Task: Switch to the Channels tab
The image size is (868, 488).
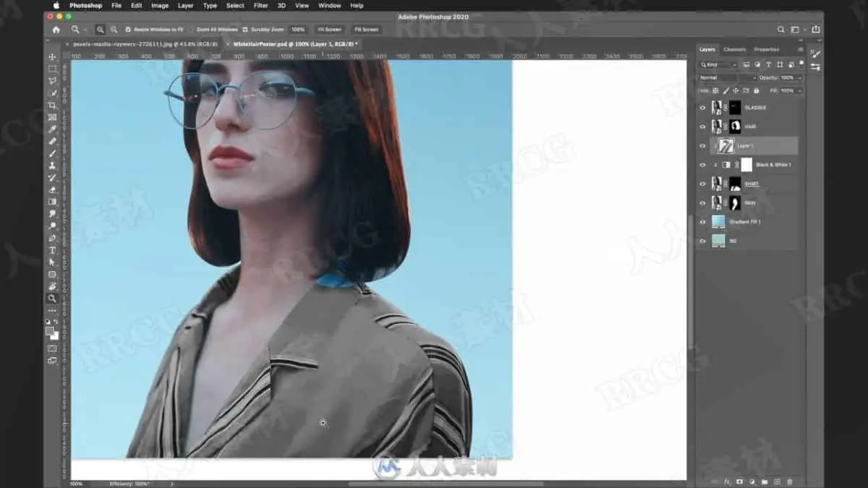Action: pyautogui.click(x=734, y=50)
